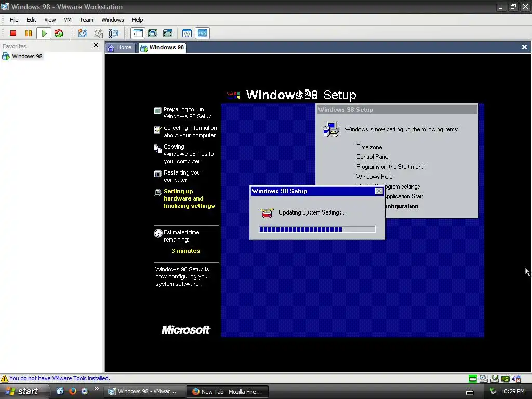Click the Windows Media Player quick launch icon
The image size is (532, 399).
click(x=85, y=391)
